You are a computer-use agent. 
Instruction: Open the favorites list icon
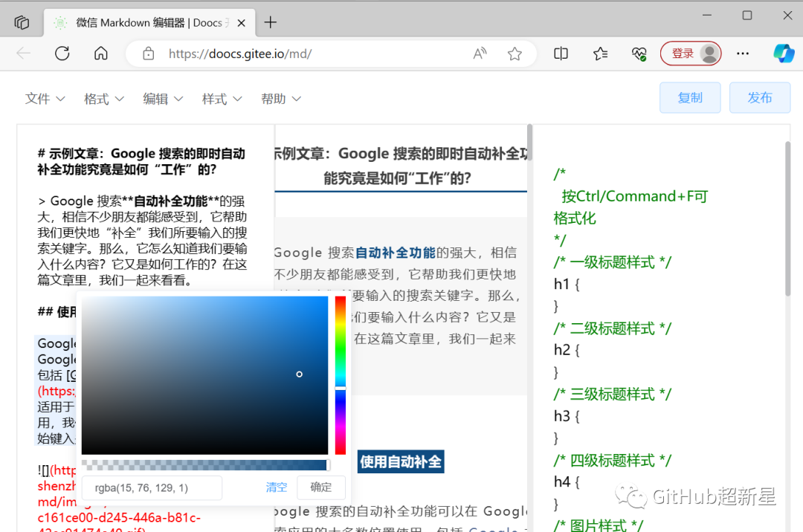(600, 53)
